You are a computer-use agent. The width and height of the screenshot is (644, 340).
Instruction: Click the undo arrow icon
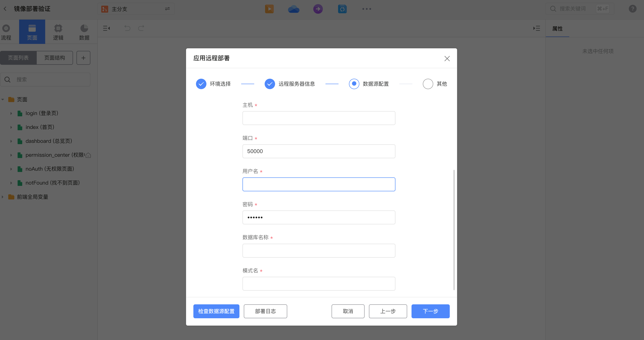pyautogui.click(x=127, y=28)
